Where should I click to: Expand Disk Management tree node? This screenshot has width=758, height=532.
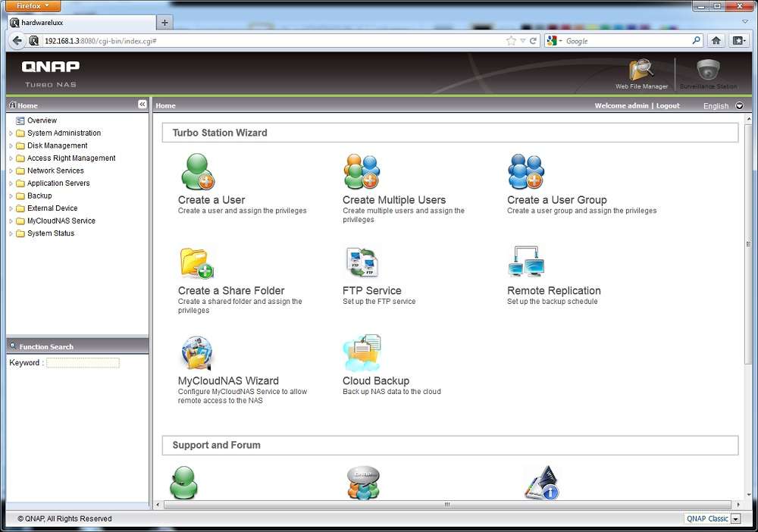click(11, 146)
